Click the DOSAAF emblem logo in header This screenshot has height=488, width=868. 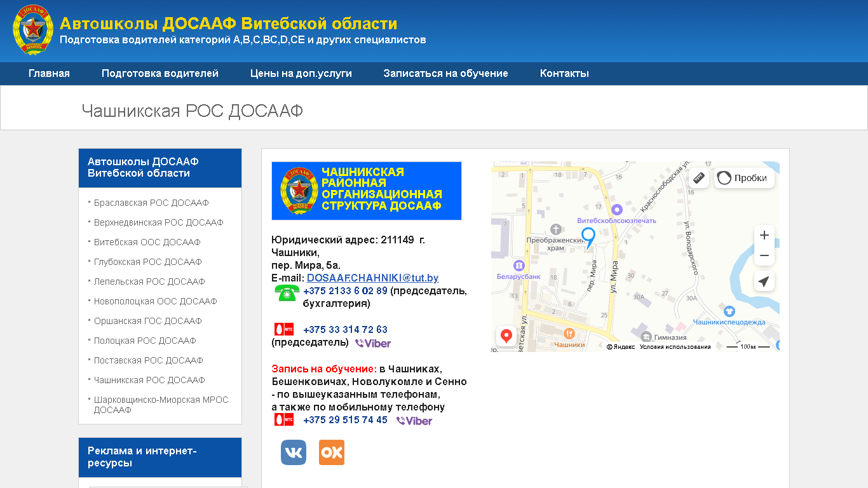pos(33,30)
